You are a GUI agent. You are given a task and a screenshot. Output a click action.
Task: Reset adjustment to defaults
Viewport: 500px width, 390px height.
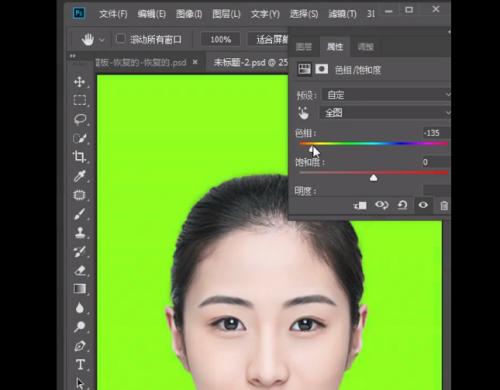point(402,205)
